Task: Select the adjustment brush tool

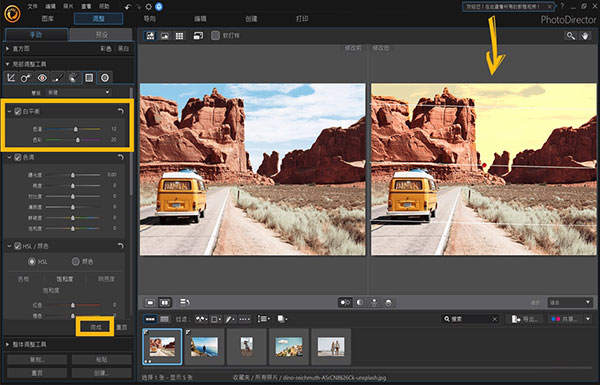Action: click(x=58, y=78)
